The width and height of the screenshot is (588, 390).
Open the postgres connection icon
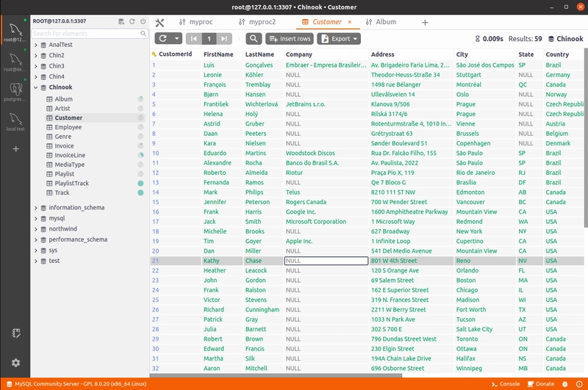pyautogui.click(x=15, y=90)
